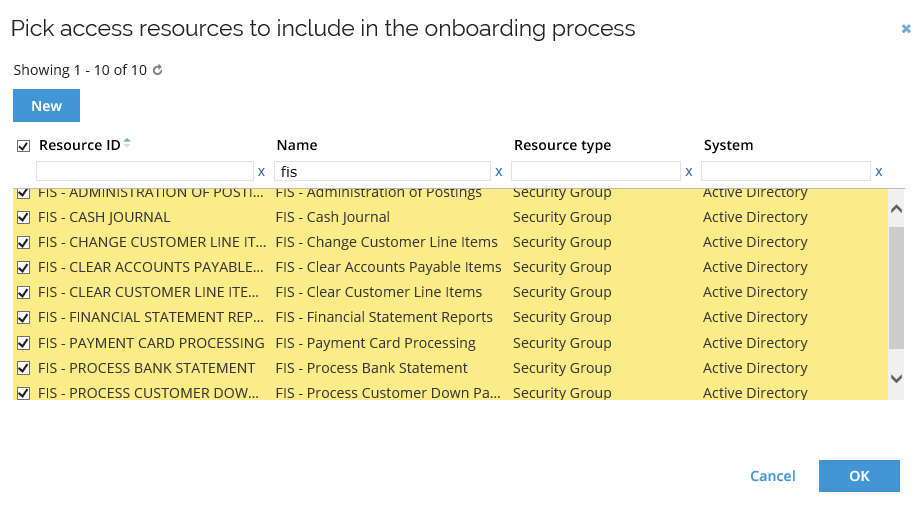
Task: Sort by the Resource type column header
Action: coord(562,145)
